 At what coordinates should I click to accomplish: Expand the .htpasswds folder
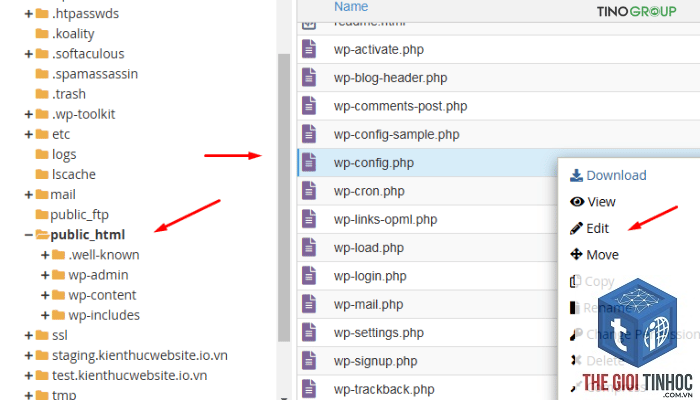[29, 14]
